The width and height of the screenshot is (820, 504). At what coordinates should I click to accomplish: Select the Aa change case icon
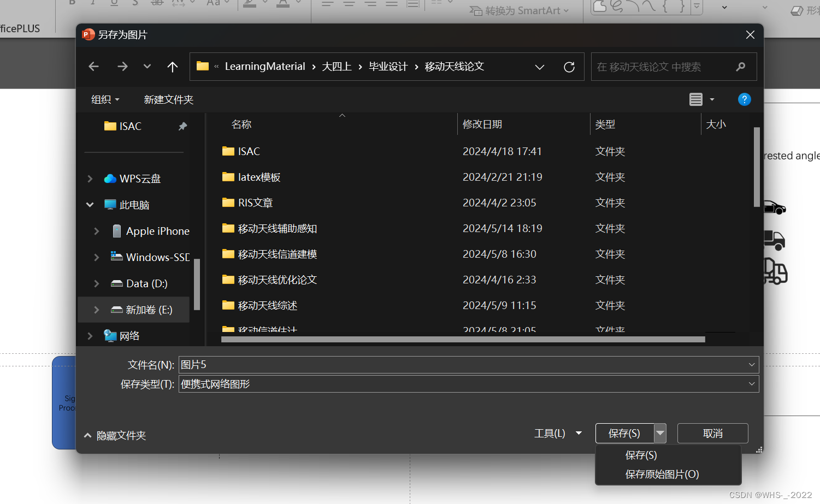pyautogui.click(x=213, y=3)
